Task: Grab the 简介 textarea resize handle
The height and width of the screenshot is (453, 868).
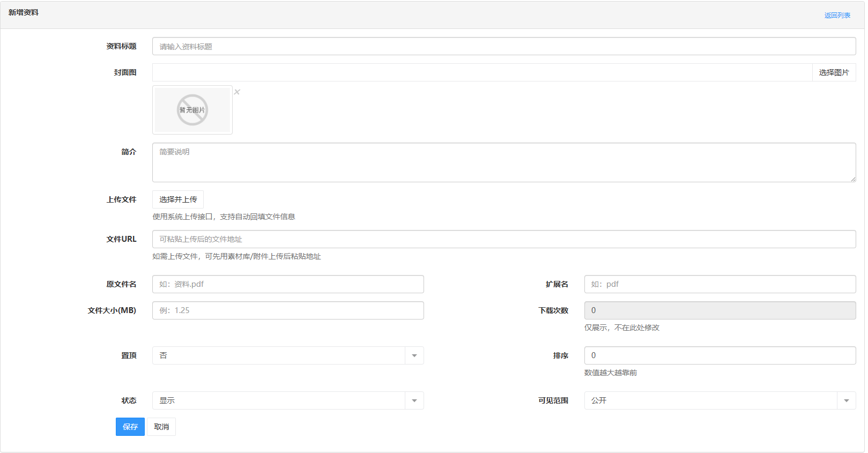Action: point(852,179)
